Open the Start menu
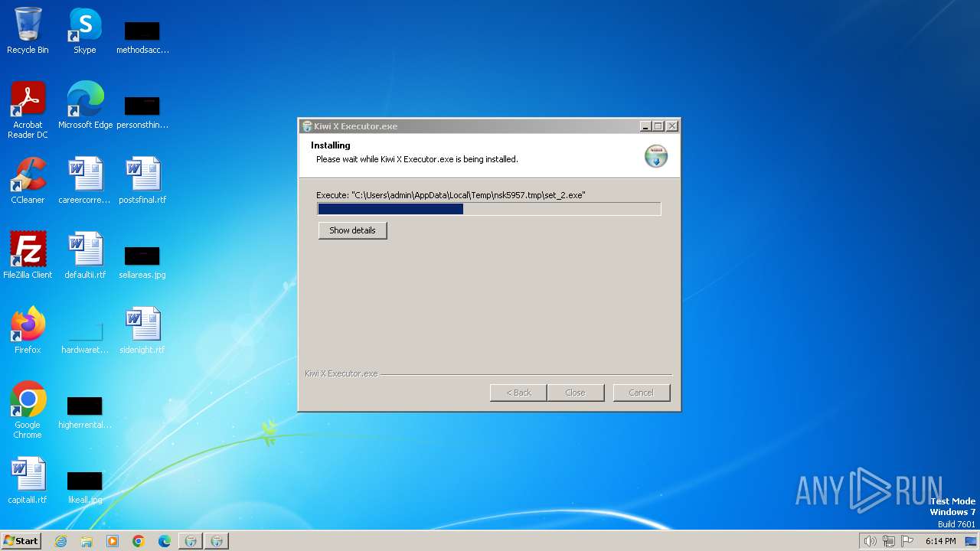This screenshot has height=551, width=980. (21, 541)
